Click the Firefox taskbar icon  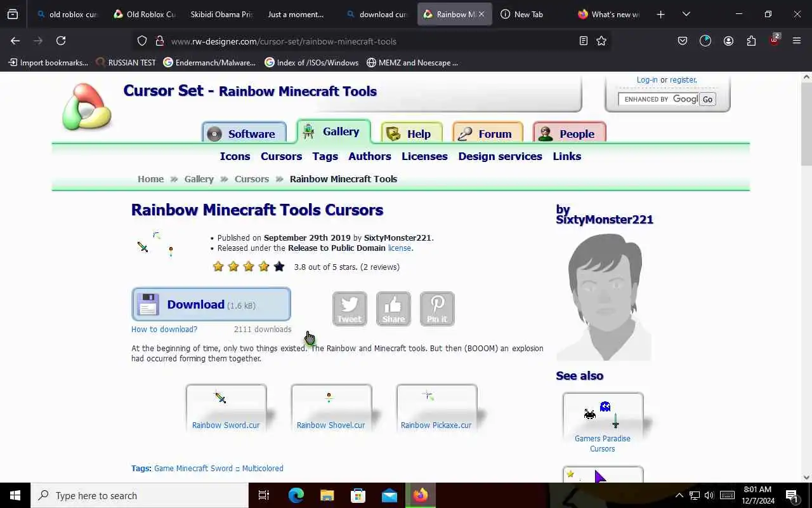tap(421, 495)
